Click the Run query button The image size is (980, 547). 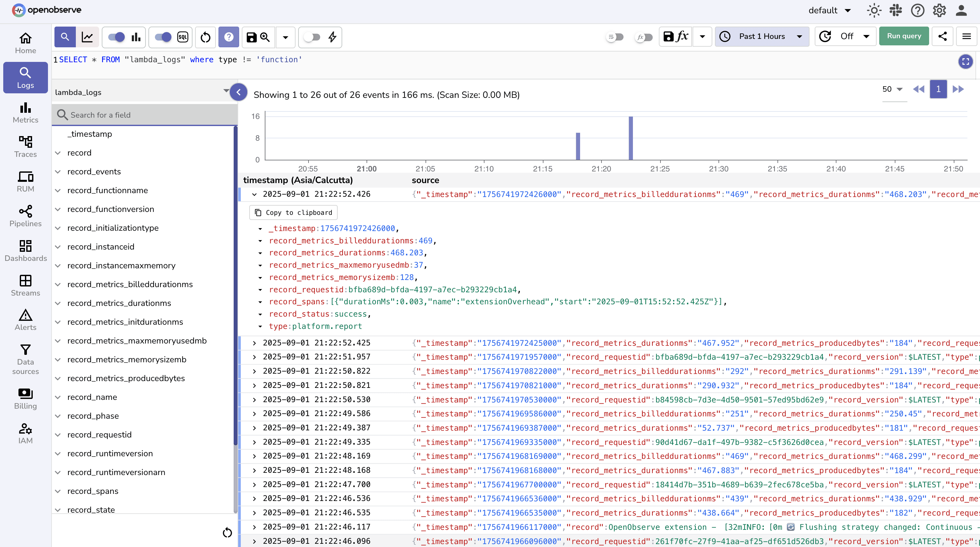904,36
